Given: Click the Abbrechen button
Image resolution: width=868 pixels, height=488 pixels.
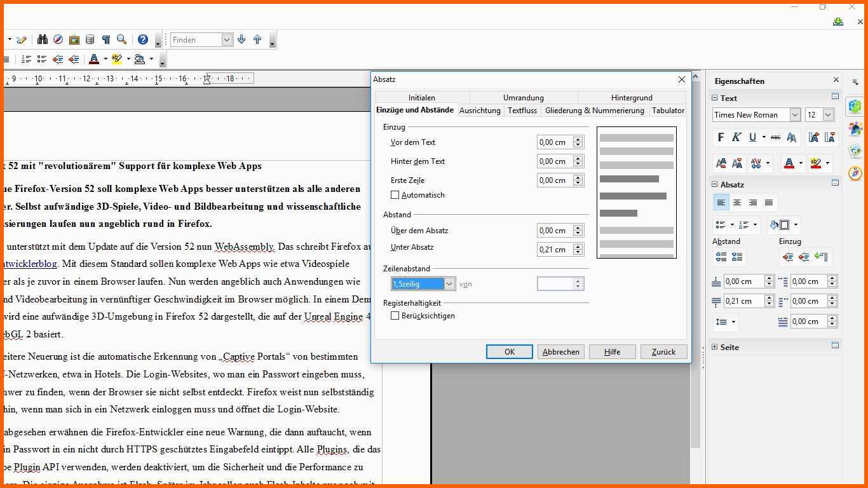Looking at the screenshot, I should pyautogui.click(x=561, y=351).
